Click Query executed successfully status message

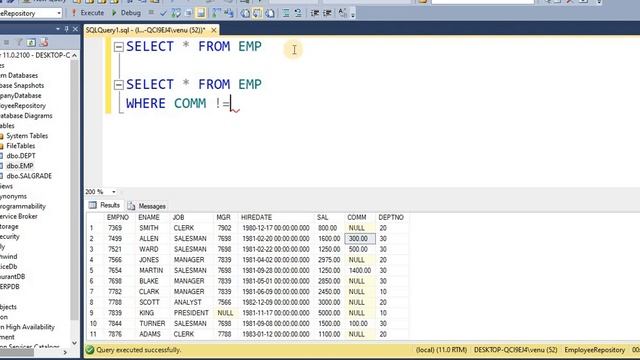[x=138, y=350]
